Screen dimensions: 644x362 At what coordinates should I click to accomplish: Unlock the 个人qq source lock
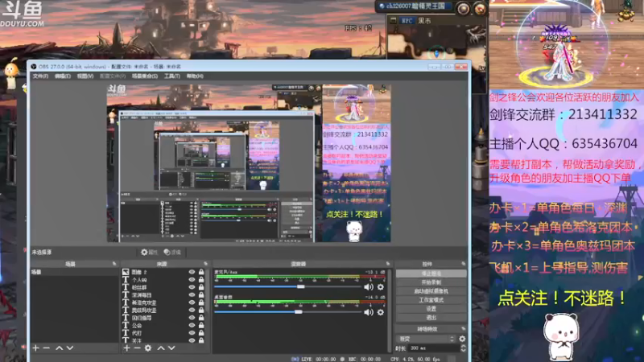coord(201,279)
